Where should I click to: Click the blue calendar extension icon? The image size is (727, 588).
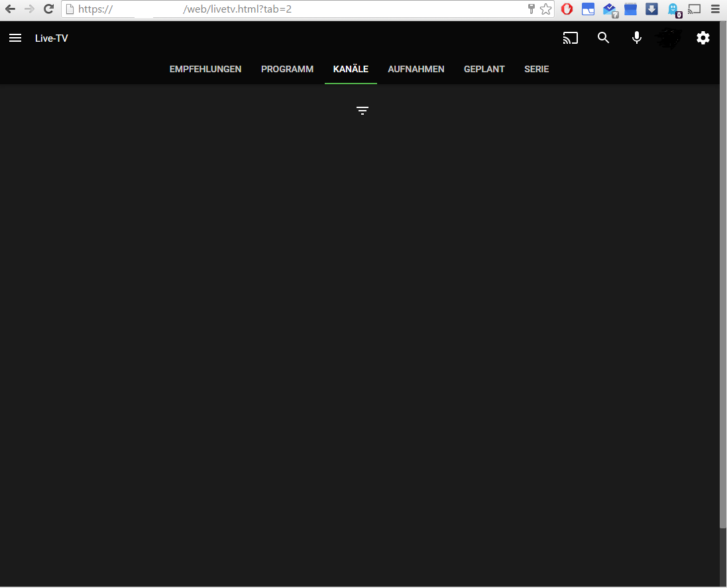pos(630,9)
